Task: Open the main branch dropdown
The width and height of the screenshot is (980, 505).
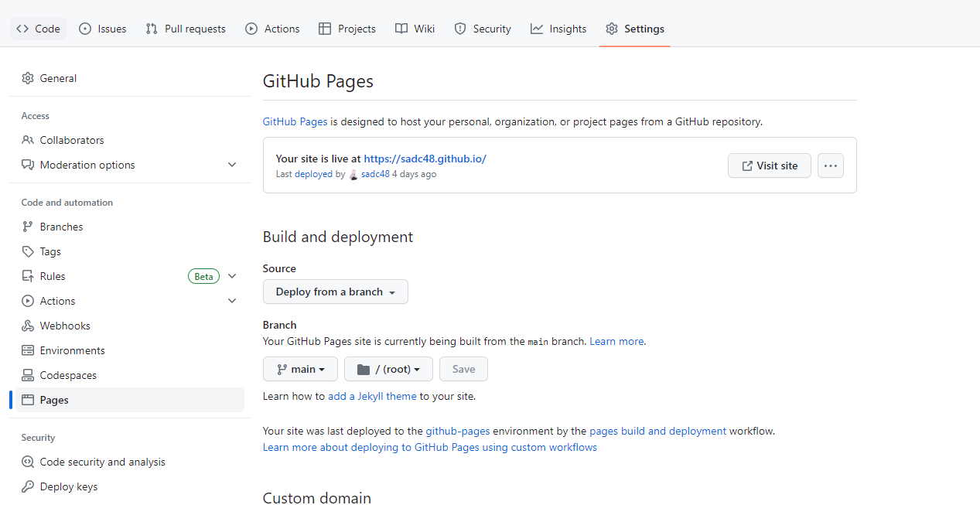Action: point(300,369)
